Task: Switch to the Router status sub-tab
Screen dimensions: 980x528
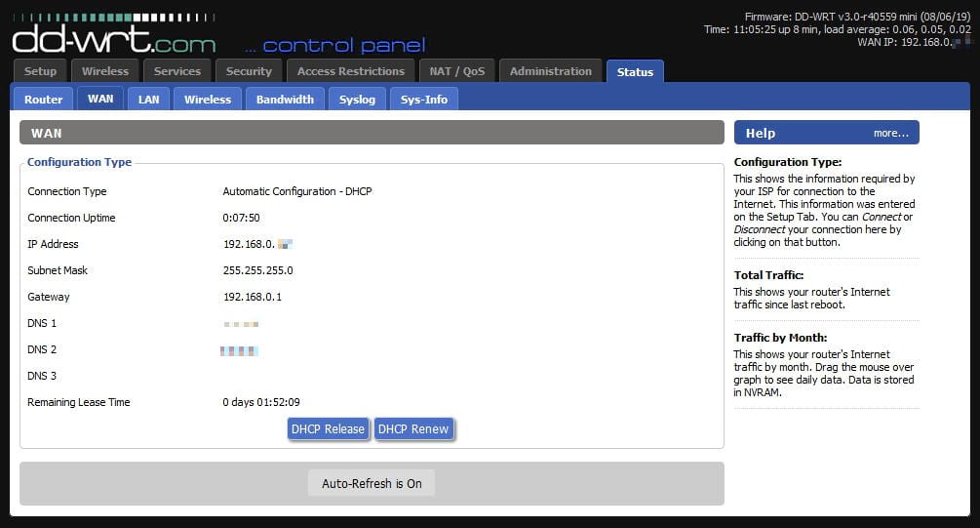Action: pos(43,100)
